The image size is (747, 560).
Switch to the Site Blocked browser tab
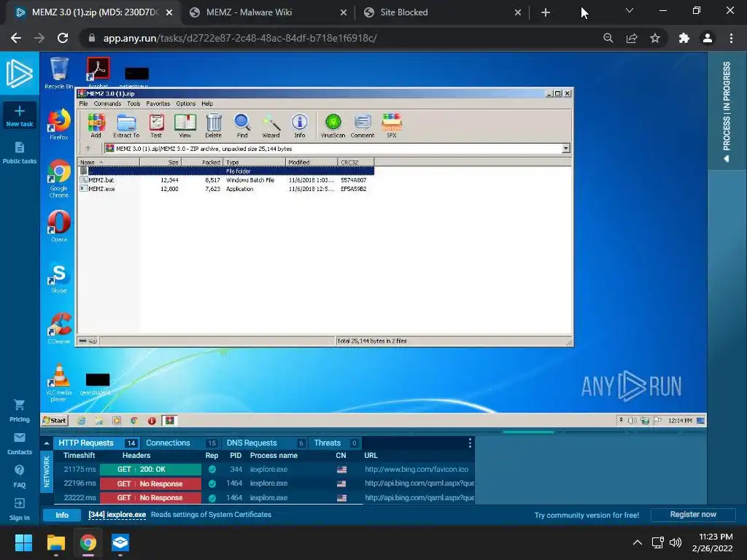click(x=442, y=12)
